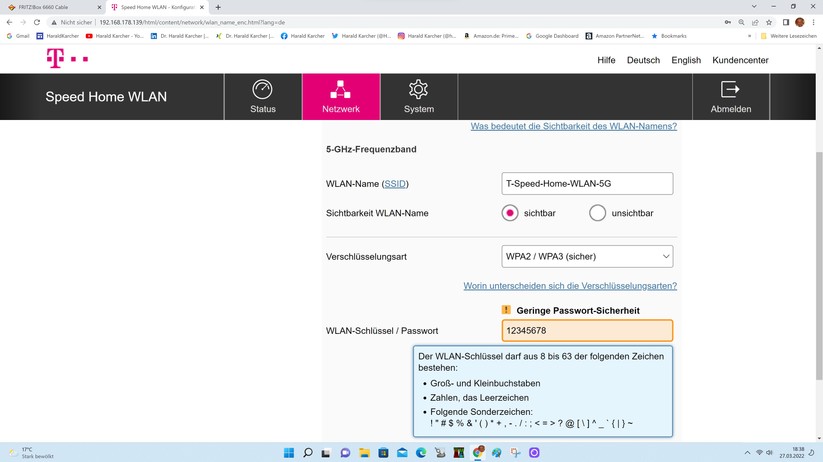
Task: Open 'Was bedeutet die Sichtbarkeit' link
Action: point(574,126)
